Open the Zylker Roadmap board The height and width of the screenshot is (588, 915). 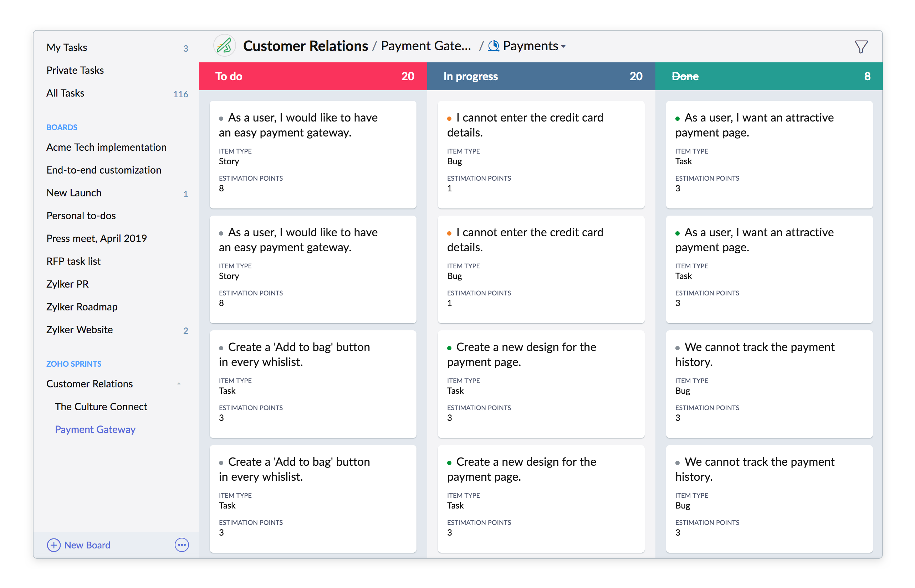[x=82, y=306]
